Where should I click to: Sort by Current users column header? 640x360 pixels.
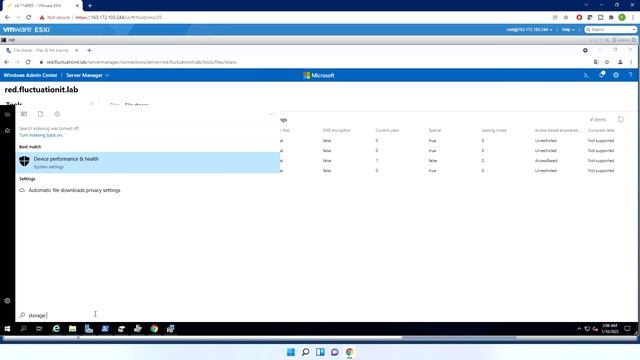pos(387,130)
